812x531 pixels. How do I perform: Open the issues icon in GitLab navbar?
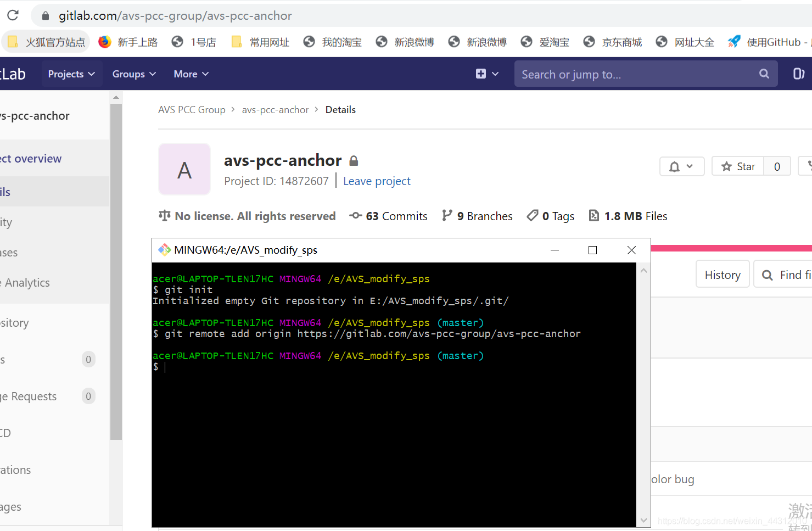click(x=799, y=74)
